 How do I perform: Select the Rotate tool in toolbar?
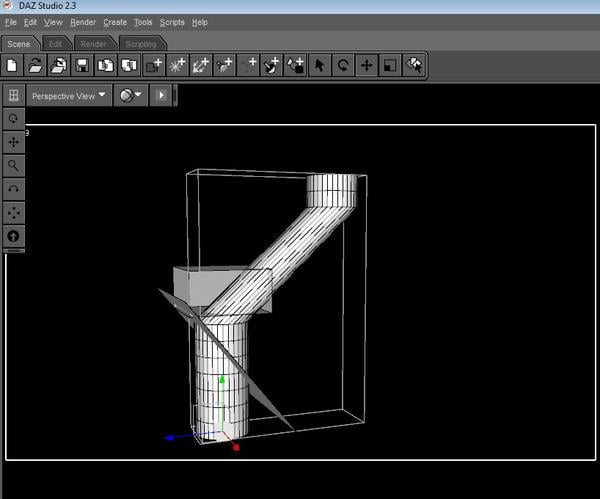click(343, 65)
